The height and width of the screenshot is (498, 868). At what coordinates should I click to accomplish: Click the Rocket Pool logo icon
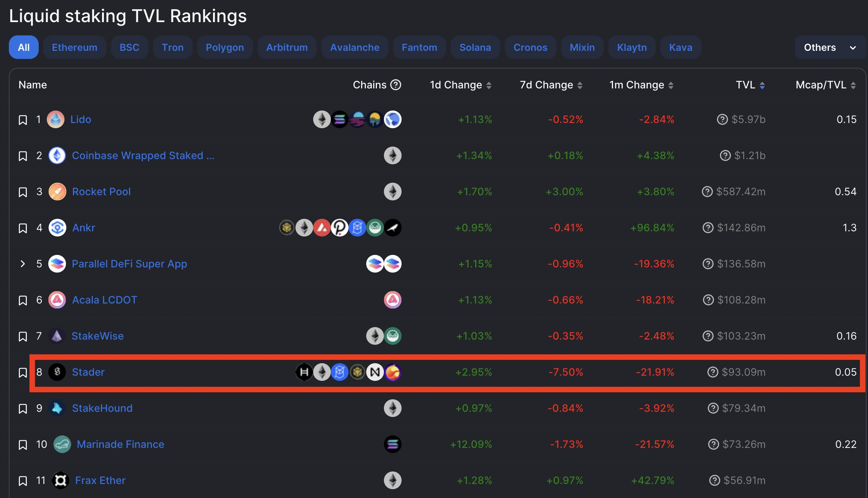click(x=57, y=192)
